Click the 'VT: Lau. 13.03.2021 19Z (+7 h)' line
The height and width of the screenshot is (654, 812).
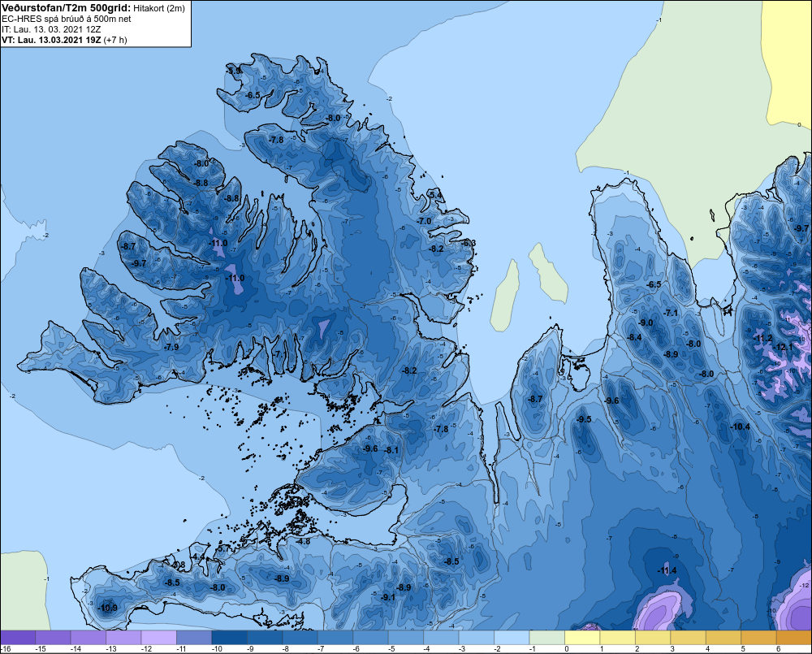(x=64, y=39)
